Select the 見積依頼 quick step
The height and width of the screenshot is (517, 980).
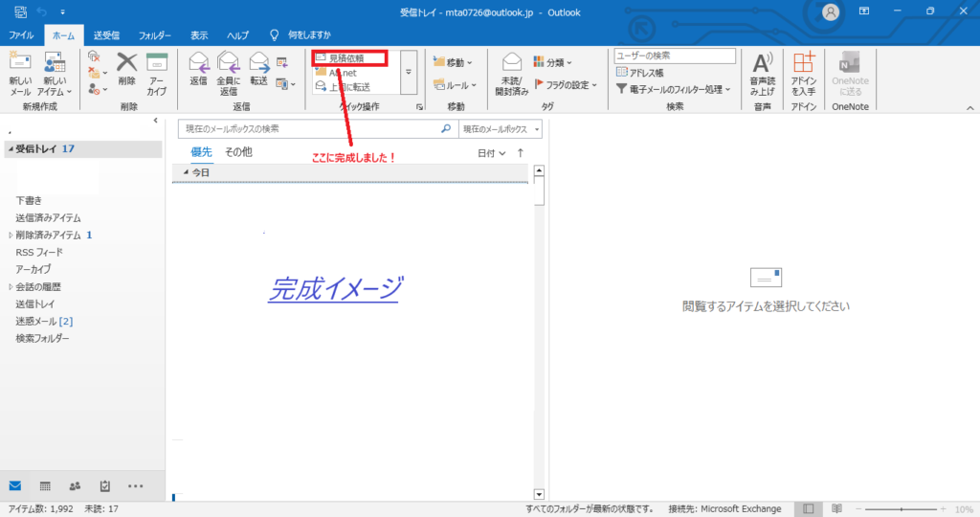347,58
